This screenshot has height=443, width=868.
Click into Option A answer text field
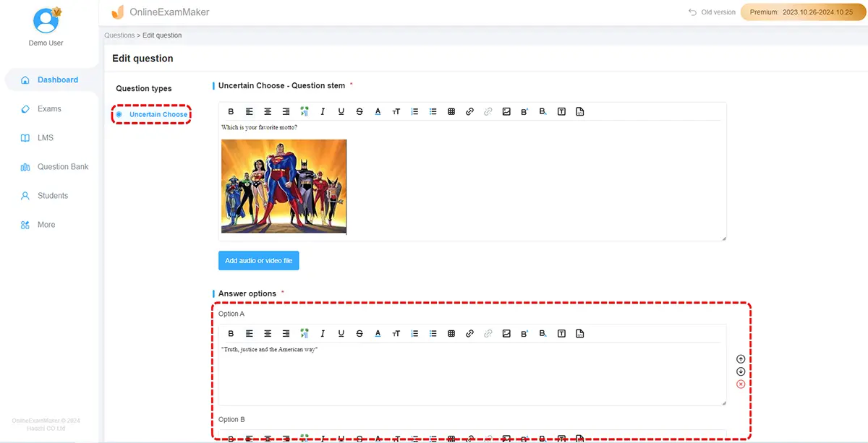472,374
